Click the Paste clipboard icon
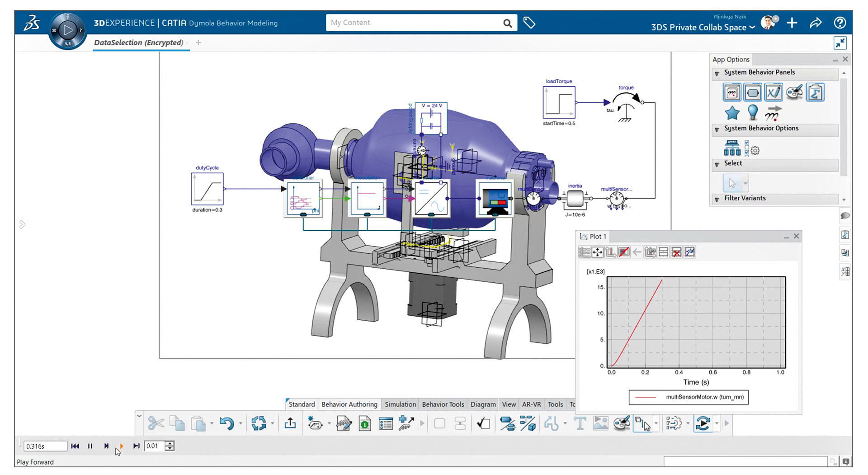Image resolution: width=868 pixels, height=475 pixels. pos(198,423)
